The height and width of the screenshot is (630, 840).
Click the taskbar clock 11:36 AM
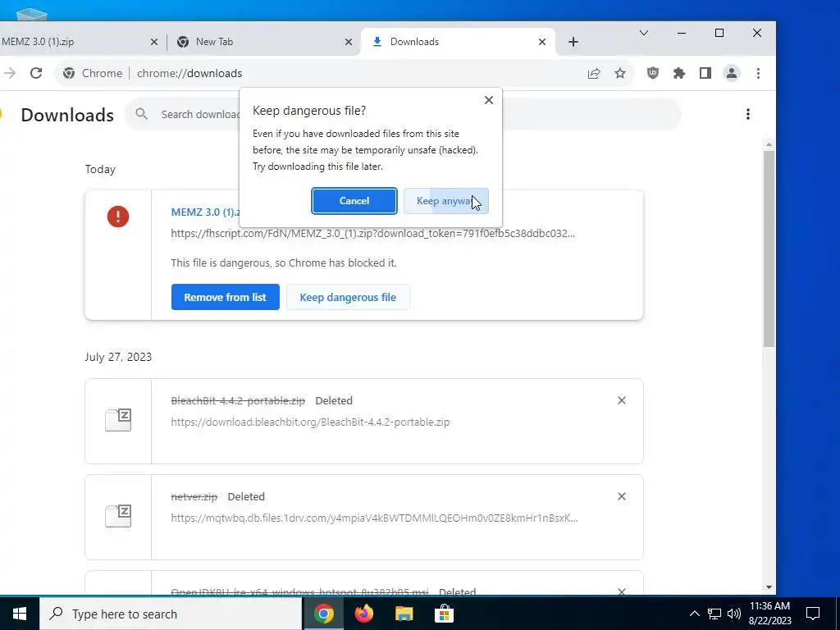(x=769, y=614)
